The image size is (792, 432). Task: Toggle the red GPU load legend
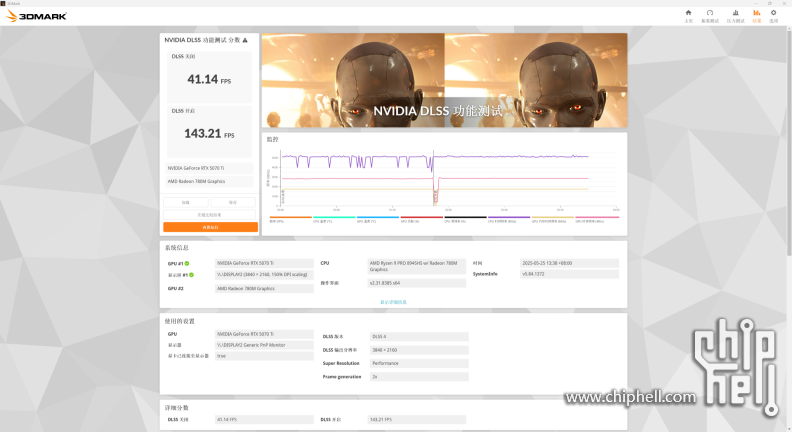pos(421,219)
